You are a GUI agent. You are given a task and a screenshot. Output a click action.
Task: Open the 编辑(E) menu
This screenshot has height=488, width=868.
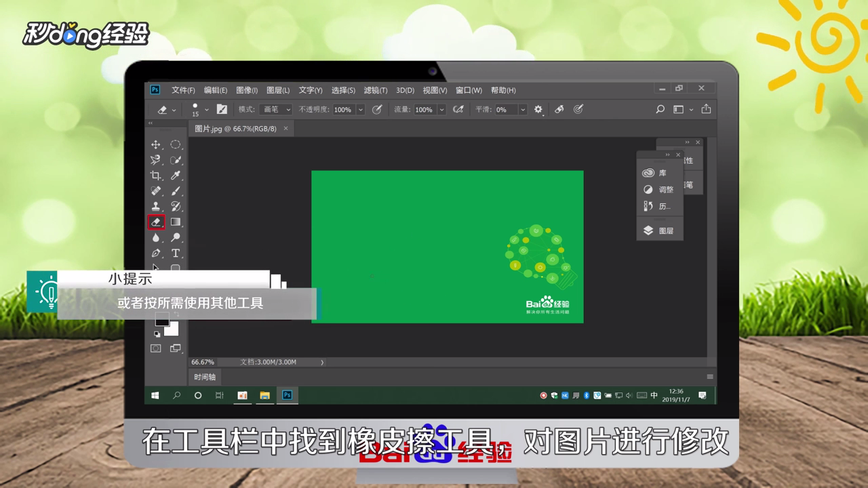click(216, 90)
